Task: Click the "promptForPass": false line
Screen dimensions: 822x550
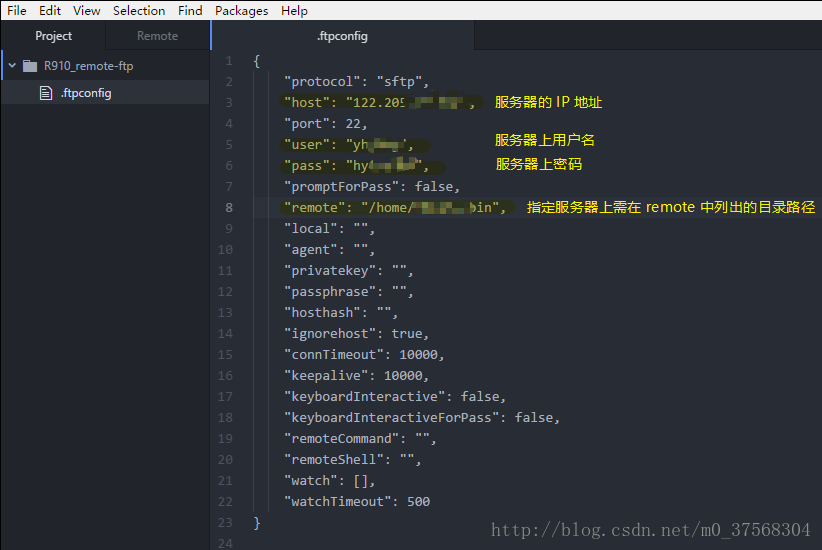Action: click(x=372, y=187)
